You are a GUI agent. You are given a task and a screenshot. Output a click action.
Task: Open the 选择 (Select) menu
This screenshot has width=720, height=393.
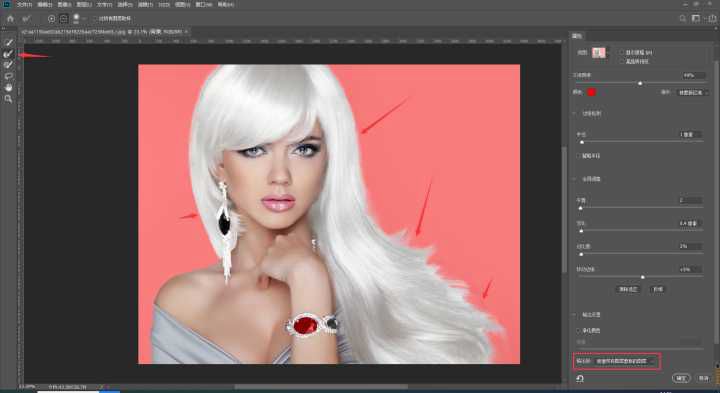tap(125, 5)
